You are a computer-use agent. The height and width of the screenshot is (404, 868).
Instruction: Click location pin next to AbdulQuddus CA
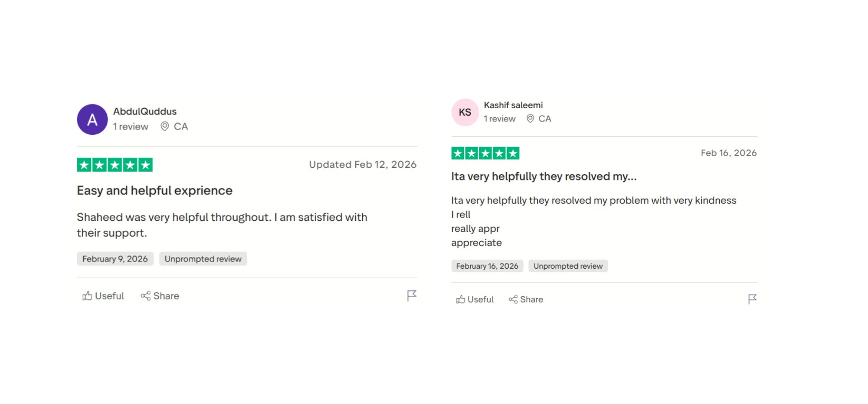point(165,126)
